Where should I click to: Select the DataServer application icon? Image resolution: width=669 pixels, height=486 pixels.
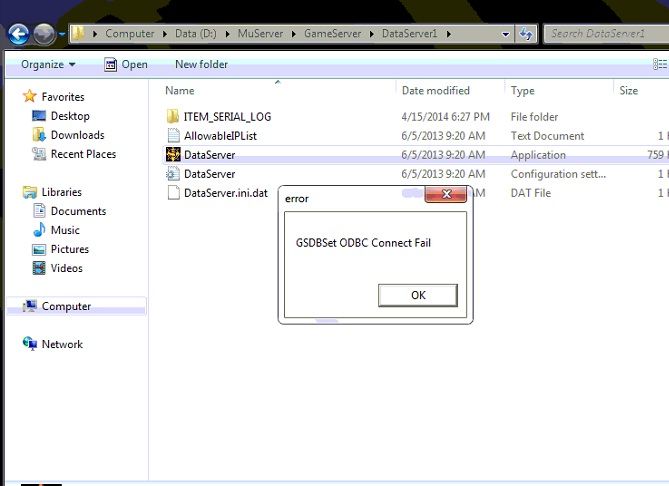tap(173, 155)
